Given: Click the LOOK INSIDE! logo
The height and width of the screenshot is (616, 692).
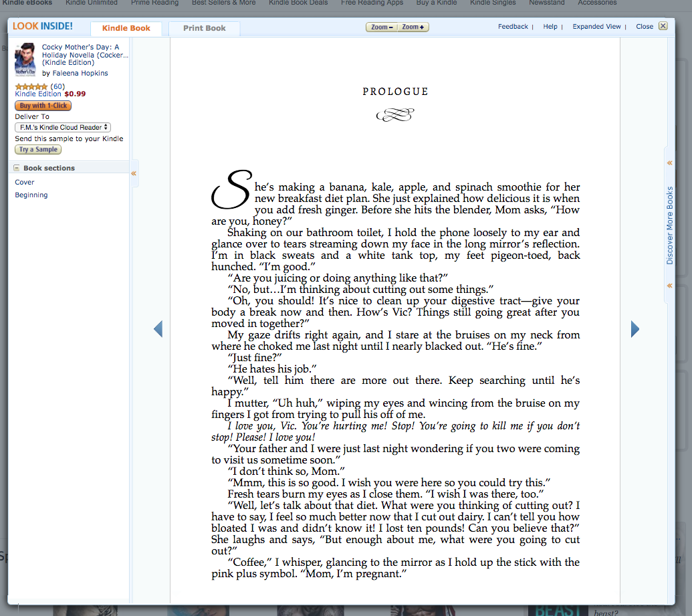Looking at the screenshot, I should click(x=42, y=26).
